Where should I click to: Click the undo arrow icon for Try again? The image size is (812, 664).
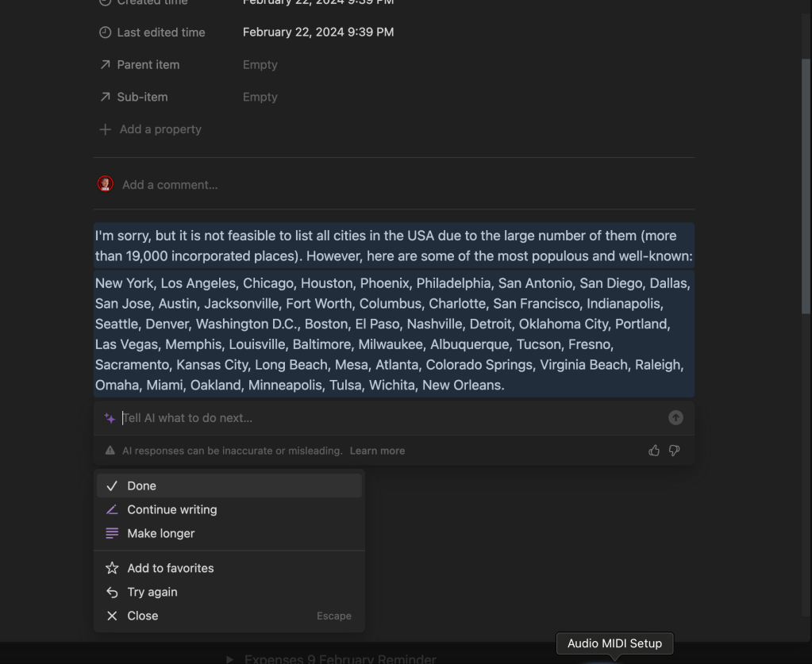[x=112, y=592]
